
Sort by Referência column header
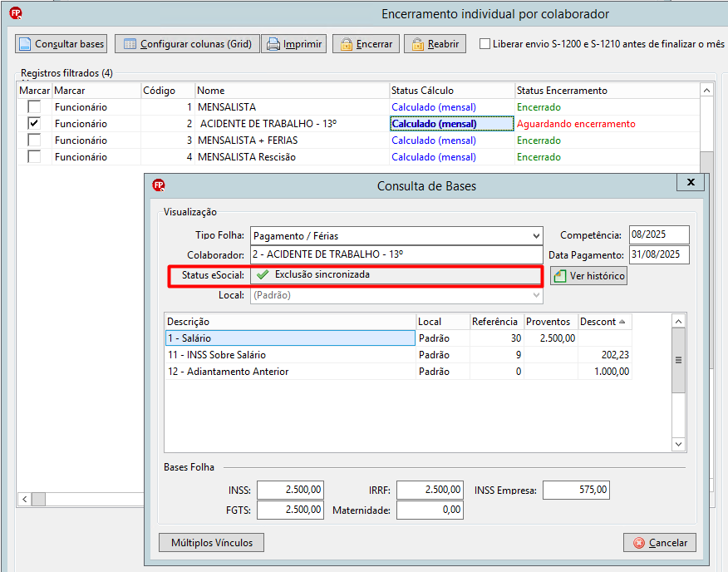click(497, 322)
